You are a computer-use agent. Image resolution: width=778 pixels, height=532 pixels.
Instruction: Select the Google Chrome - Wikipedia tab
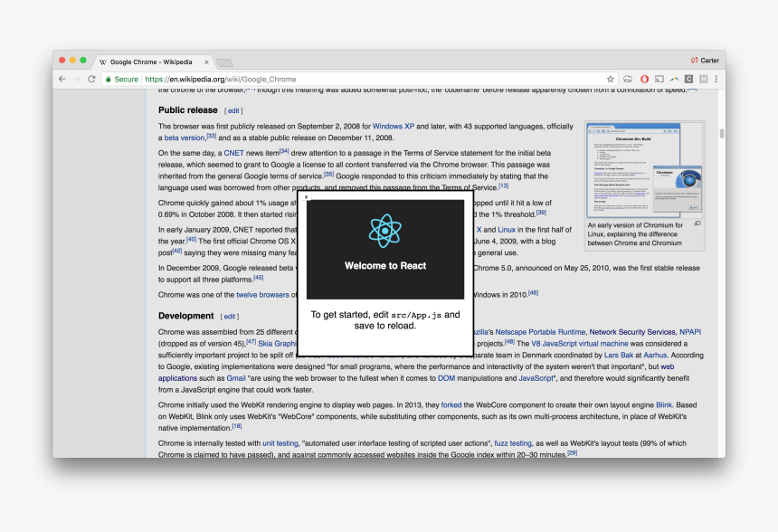click(x=154, y=62)
